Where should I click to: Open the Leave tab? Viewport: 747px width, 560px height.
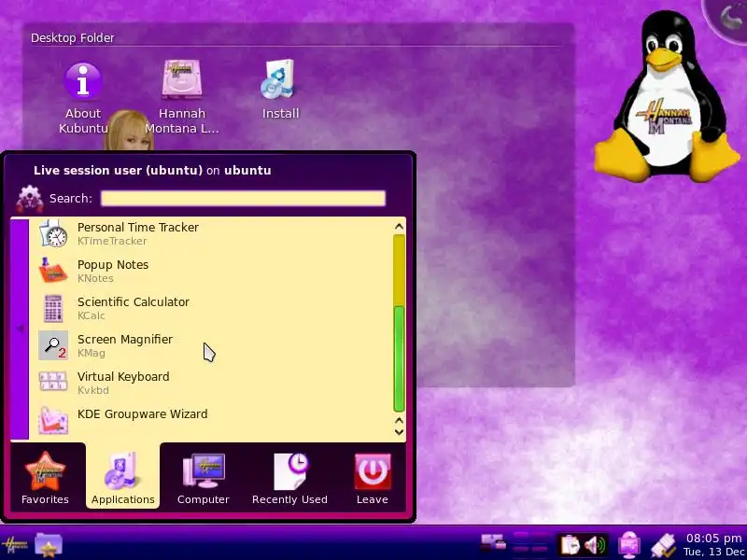(x=373, y=478)
